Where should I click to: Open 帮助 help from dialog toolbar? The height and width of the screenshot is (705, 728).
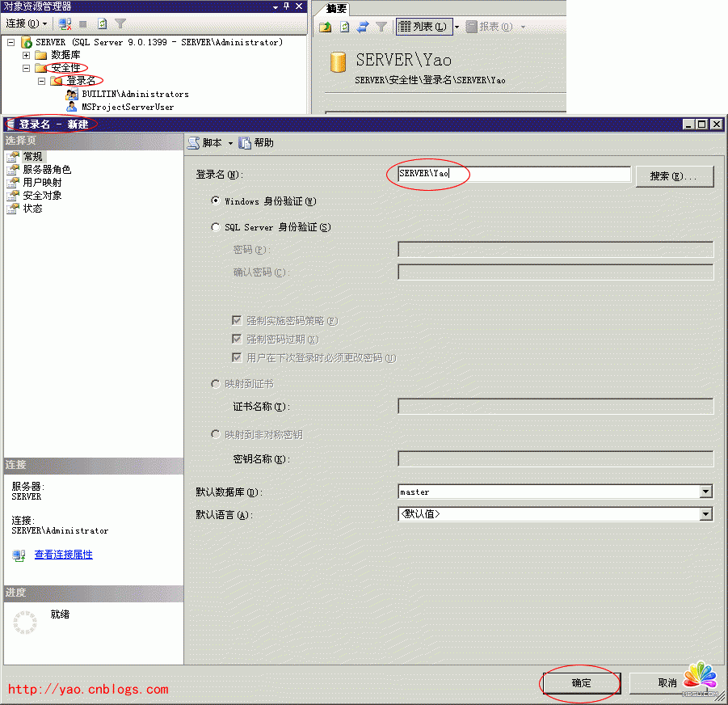coord(258,143)
